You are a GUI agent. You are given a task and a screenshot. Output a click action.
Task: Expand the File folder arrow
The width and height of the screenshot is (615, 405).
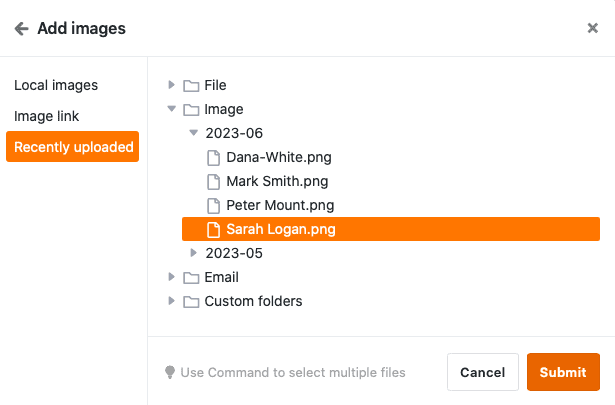171,85
